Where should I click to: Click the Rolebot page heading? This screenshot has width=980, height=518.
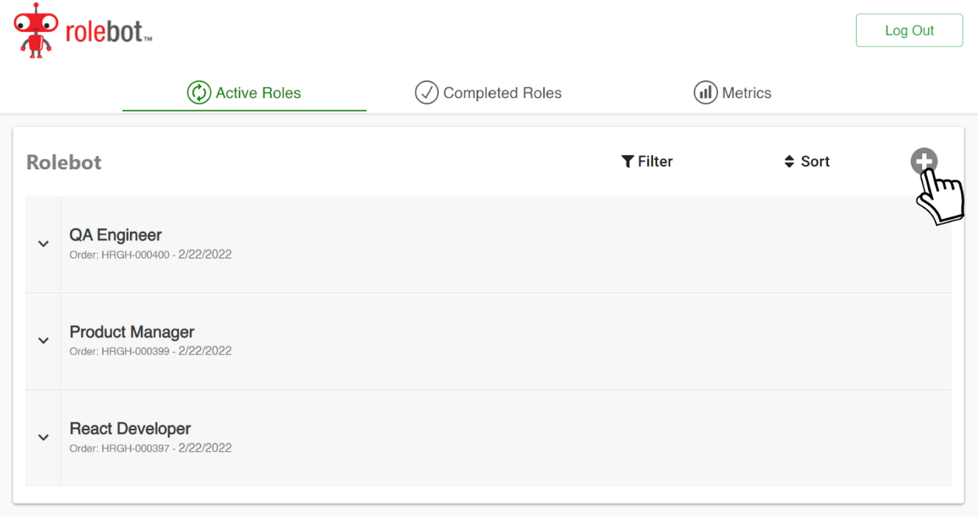[x=63, y=162]
